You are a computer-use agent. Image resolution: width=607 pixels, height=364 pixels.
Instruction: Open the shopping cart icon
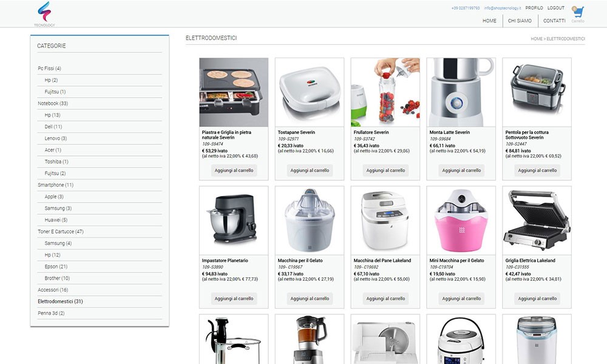(x=578, y=12)
